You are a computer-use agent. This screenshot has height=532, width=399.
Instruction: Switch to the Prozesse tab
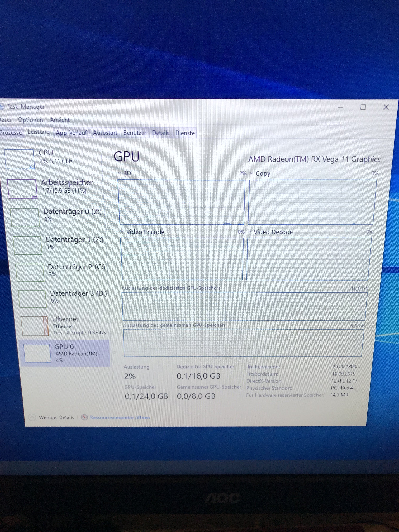tap(11, 133)
